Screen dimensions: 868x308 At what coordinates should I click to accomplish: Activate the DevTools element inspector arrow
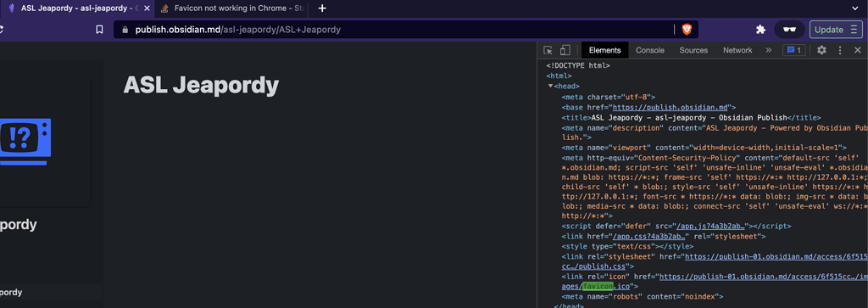click(548, 50)
